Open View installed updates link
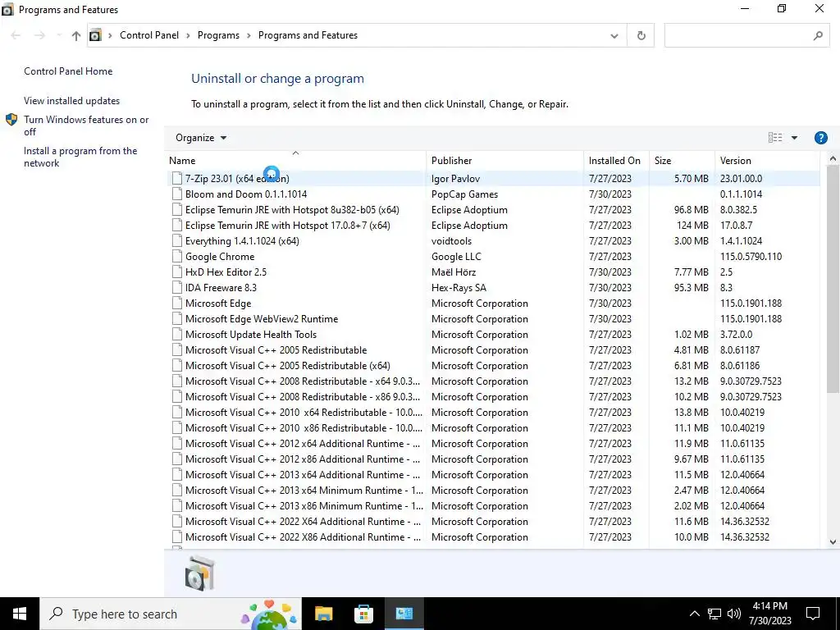840x630 pixels. coord(72,101)
